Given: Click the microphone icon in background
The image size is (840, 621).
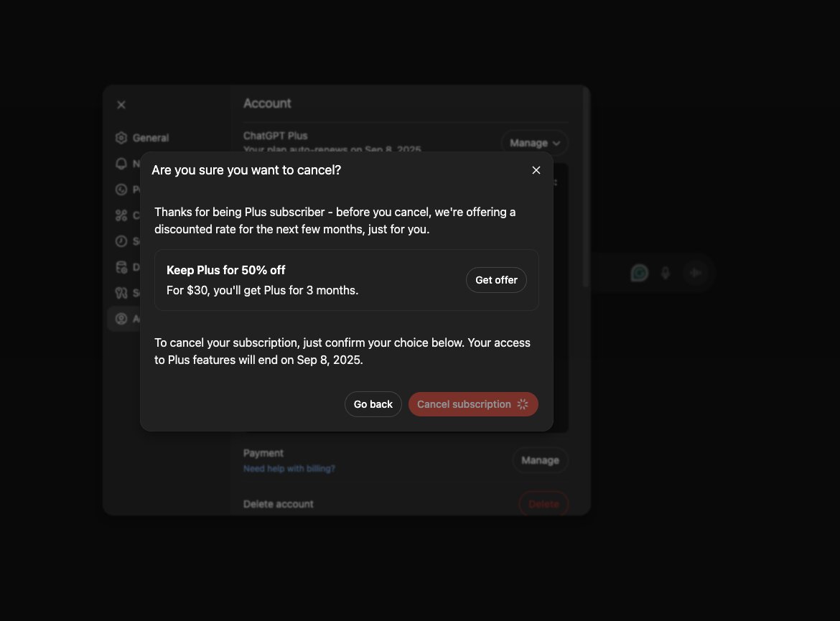Looking at the screenshot, I should click(x=666, y=273).
